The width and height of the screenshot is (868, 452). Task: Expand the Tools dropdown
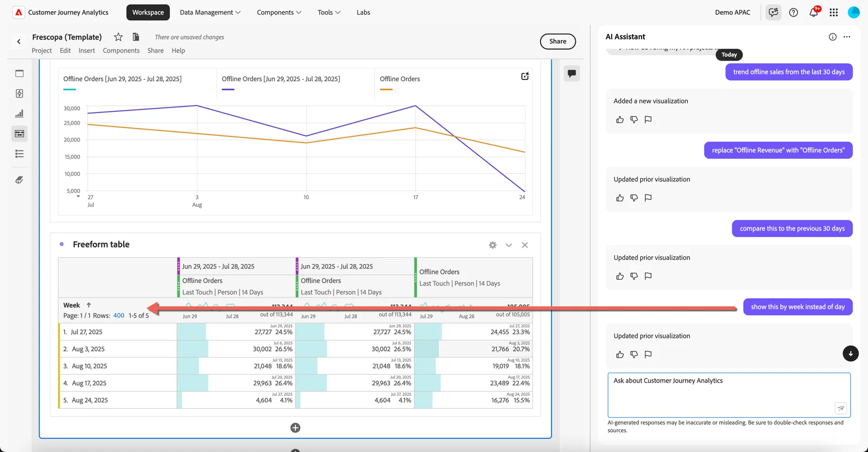coord(329,12)
